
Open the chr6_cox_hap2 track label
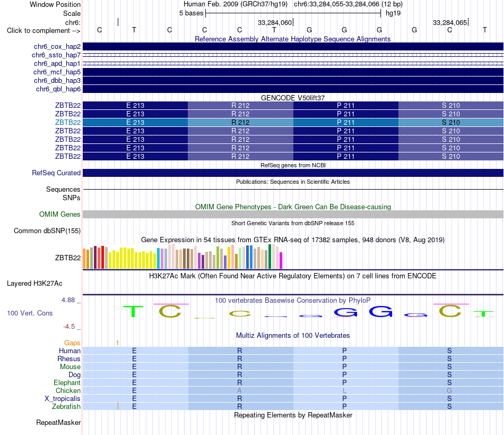(57, 47)
